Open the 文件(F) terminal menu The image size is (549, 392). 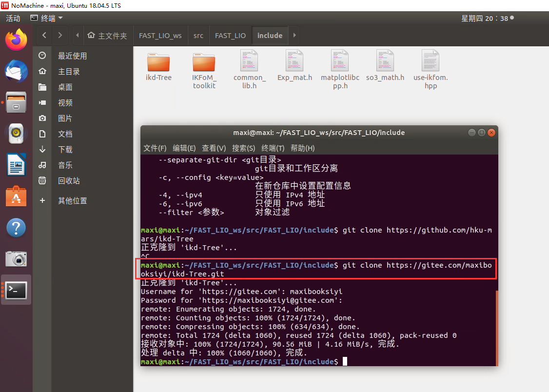[155, 148]
